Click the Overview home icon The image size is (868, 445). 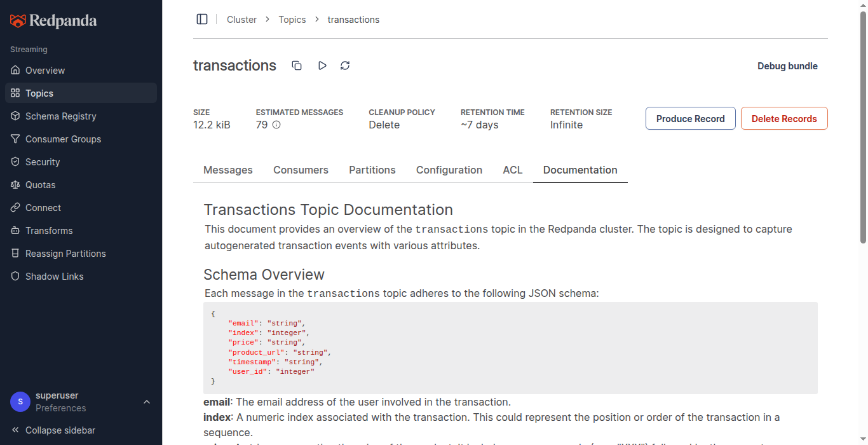[15, 71]
